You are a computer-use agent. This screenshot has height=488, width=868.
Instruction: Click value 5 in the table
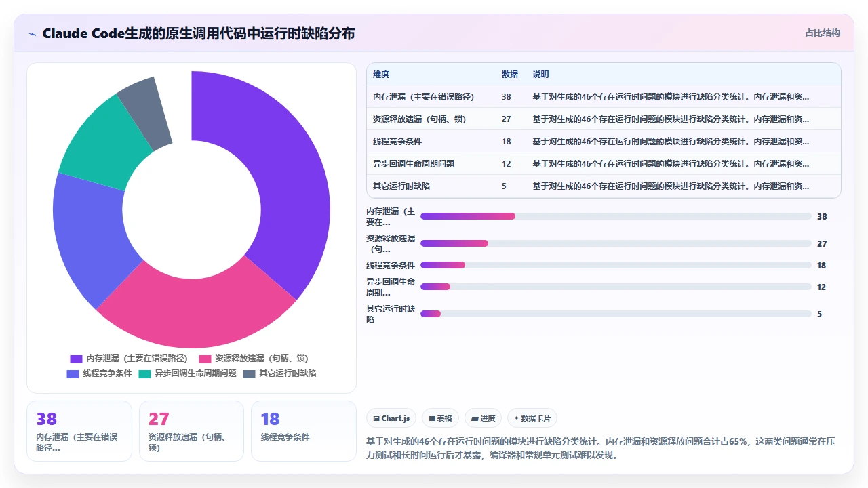pyautogui.click(x=504, y=186)
